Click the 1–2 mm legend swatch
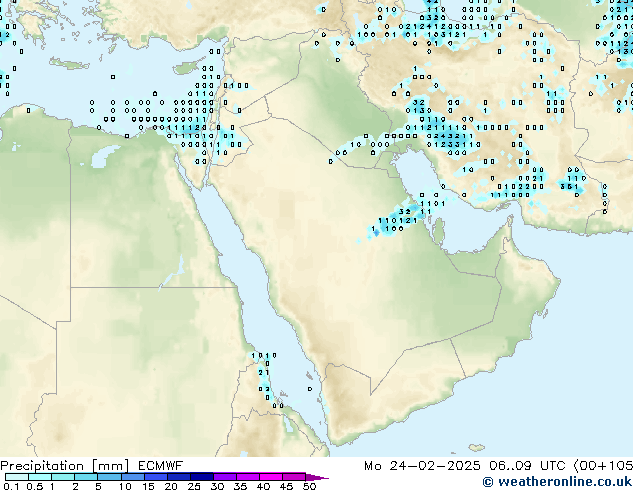The image size is (634, 490). [x=63, y=477]
